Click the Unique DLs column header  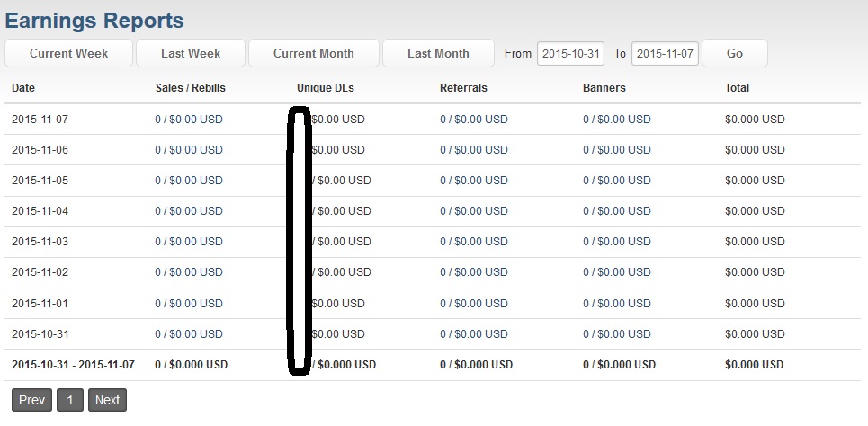click(x=325, y=88)
